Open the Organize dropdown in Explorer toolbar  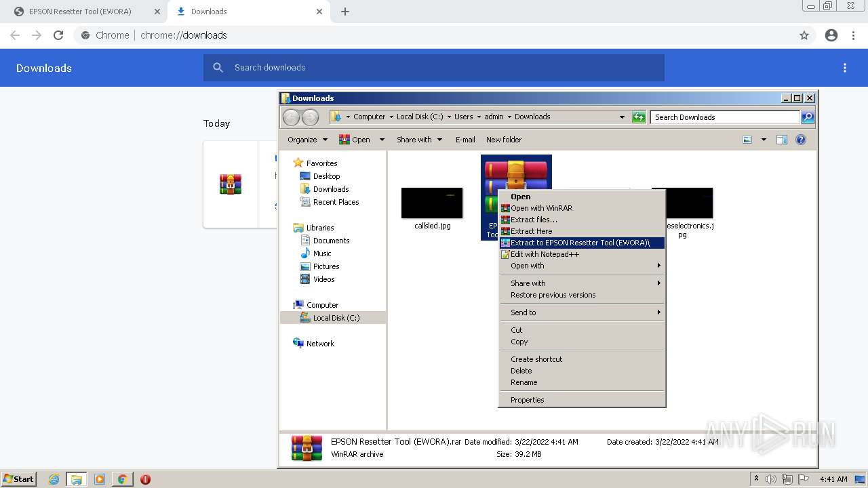point(307,140)
